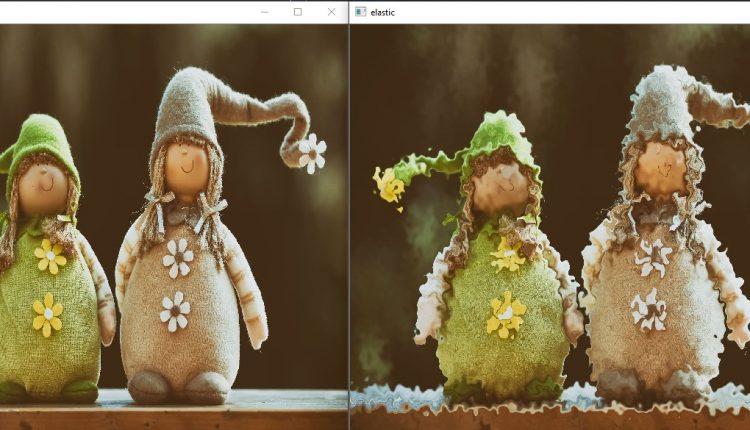Click the lower white flower in the elastic image
Image resolution: width=750 pixels, height=430 pixels.
pyautogui.click(x=649, y=310)
